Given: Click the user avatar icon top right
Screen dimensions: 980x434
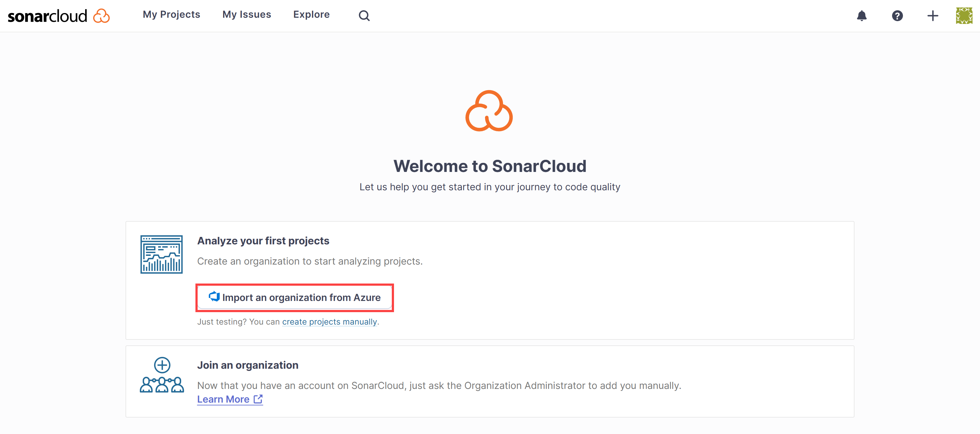Looking at the screenshot, I should 964,16.
